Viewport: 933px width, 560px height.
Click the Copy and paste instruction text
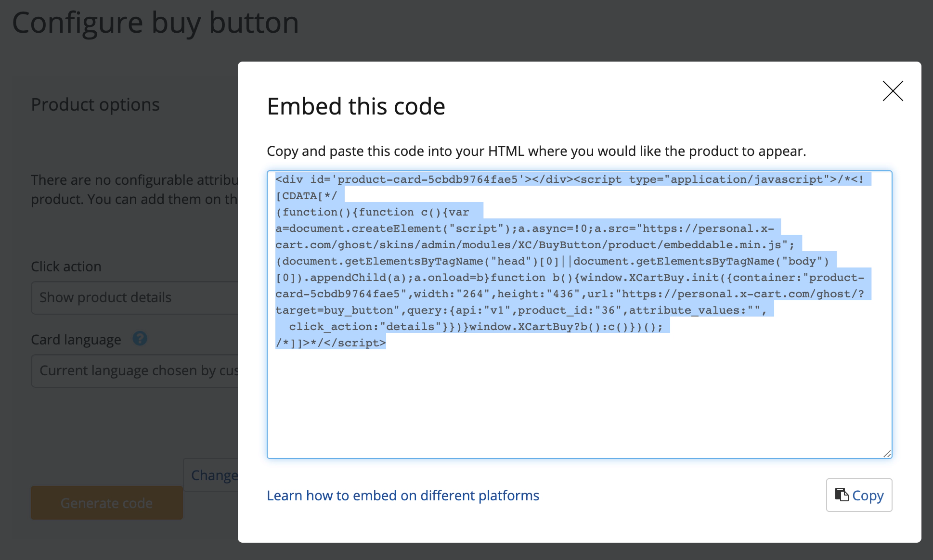[x=536, y=151]
